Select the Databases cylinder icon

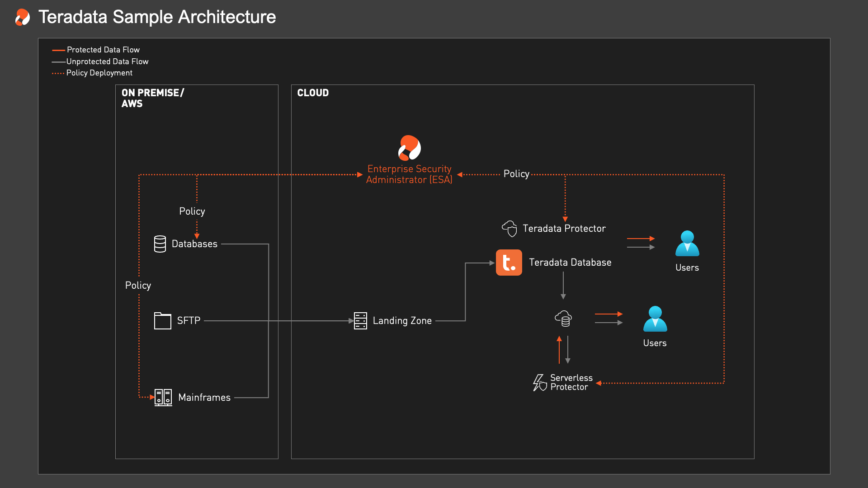(160, 244)
